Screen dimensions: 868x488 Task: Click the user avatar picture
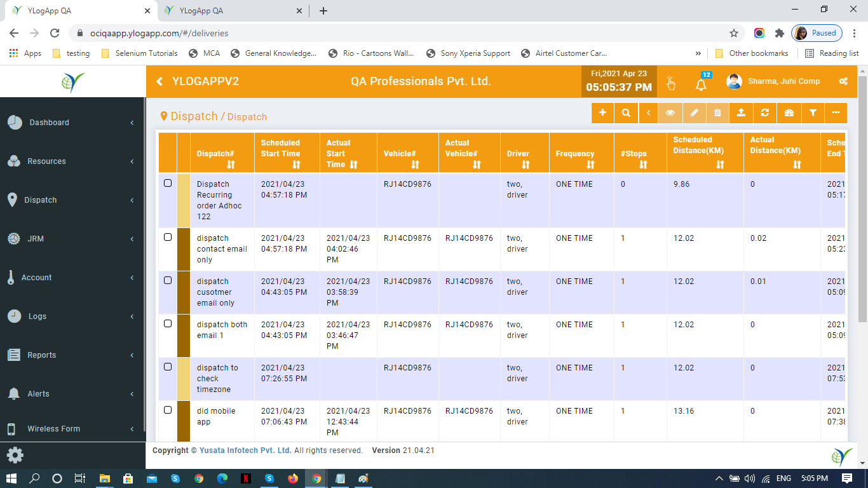[x=735, y=81]
